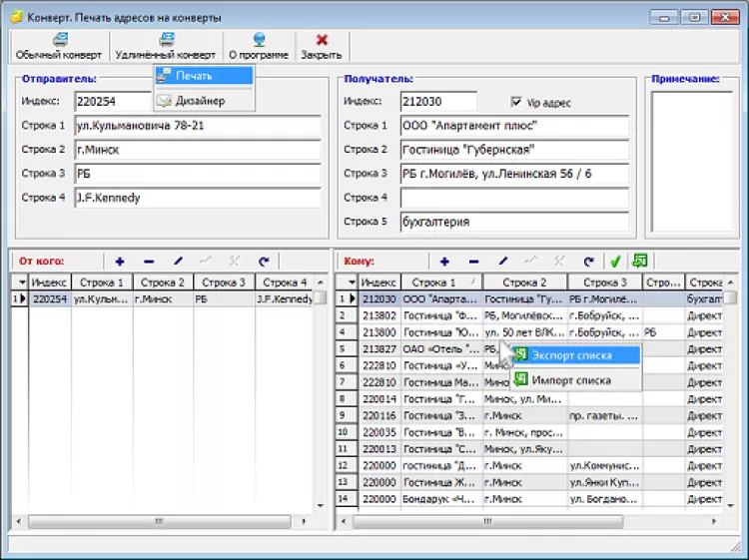Select Печать from the dropdown menu
749x560 pixels.
pos(193,76)
